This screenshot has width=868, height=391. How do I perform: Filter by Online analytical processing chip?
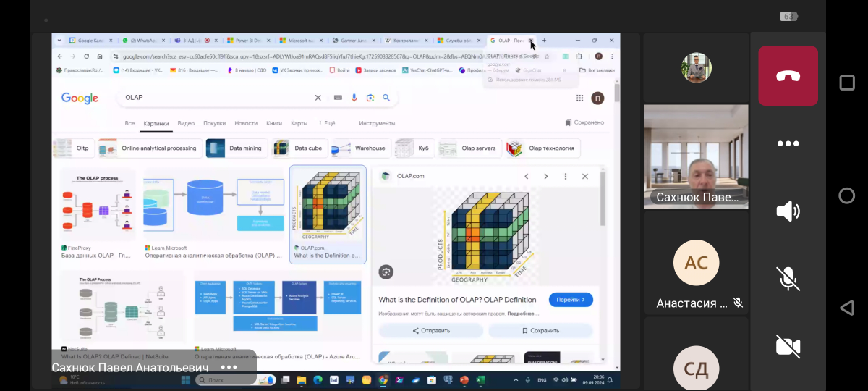(150, 148)
